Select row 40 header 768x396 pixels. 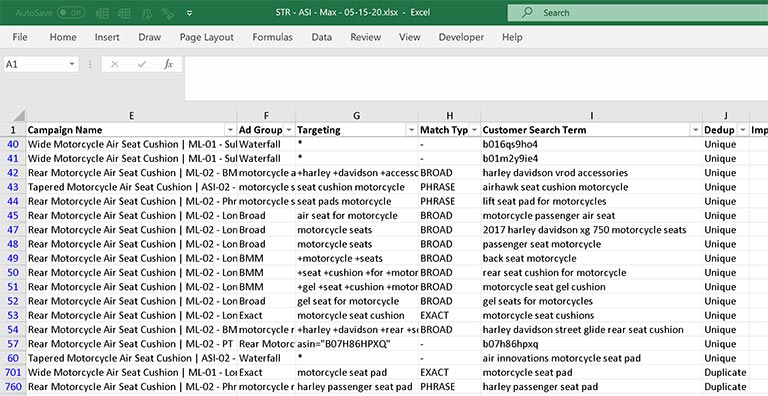click(x=13, y=145)
